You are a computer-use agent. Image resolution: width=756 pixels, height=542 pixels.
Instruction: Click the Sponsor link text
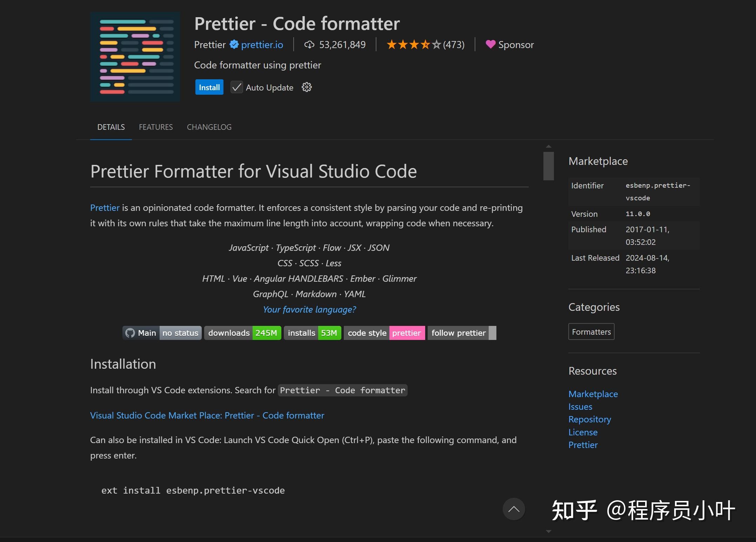coord(516,45)
